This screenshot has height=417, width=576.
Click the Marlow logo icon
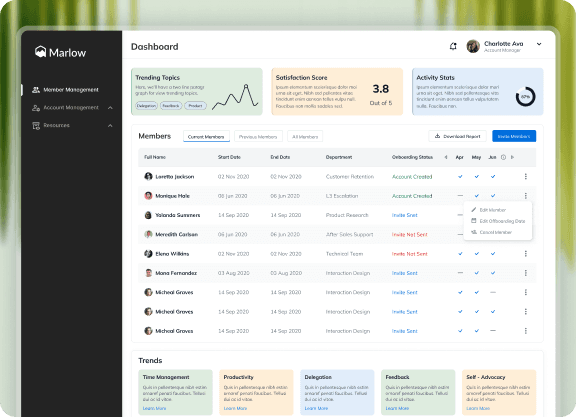coord(40,52)
